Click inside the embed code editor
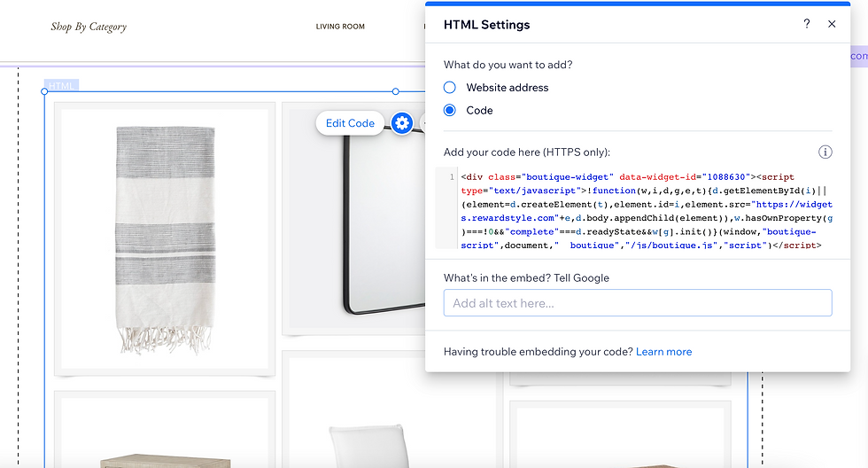 [x=645, y=210]
